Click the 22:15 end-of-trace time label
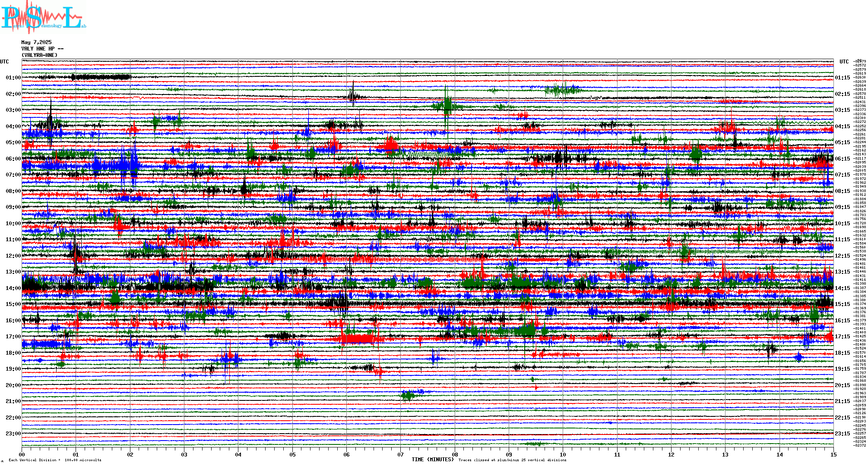Screen dimensions: 868x466 coord(843,418)
